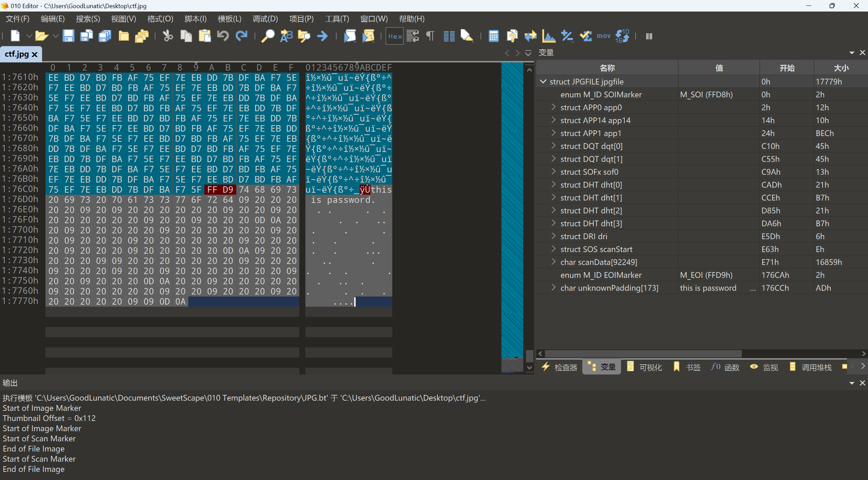Open the dropdown arrow next to New file
Image resolution: width=868 pixels, height=480 pixels.
pos(29,36)
